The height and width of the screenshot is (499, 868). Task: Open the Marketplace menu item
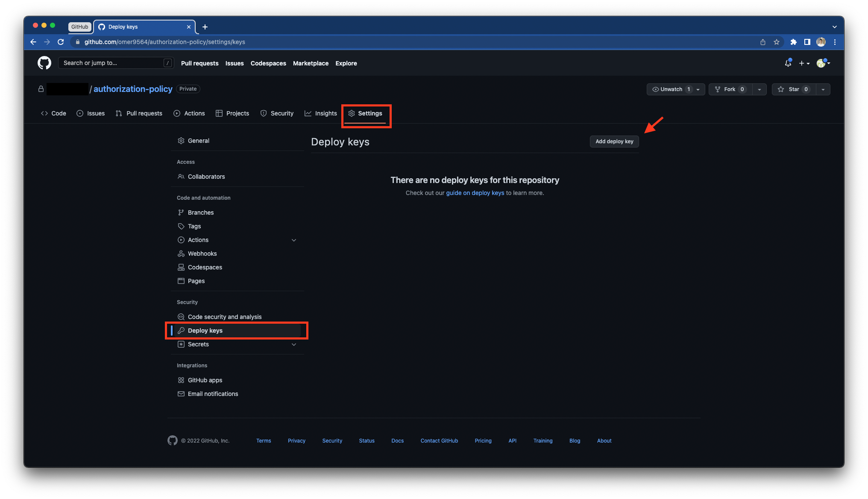point(311,63)
